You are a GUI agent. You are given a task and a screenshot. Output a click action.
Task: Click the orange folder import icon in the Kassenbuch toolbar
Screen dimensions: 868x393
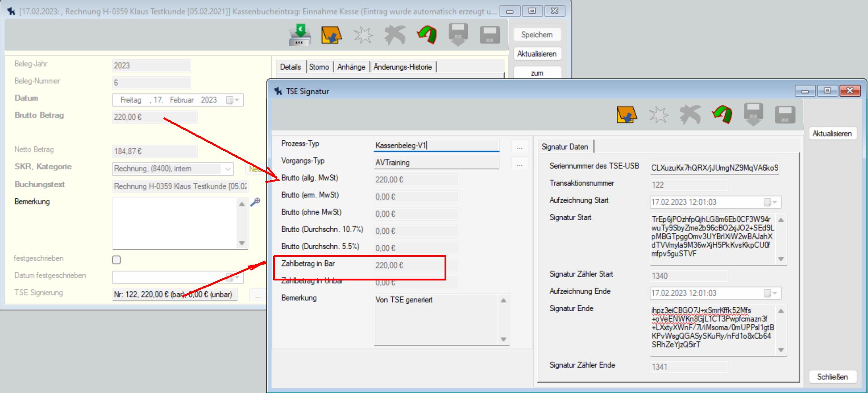coord(331,35)
